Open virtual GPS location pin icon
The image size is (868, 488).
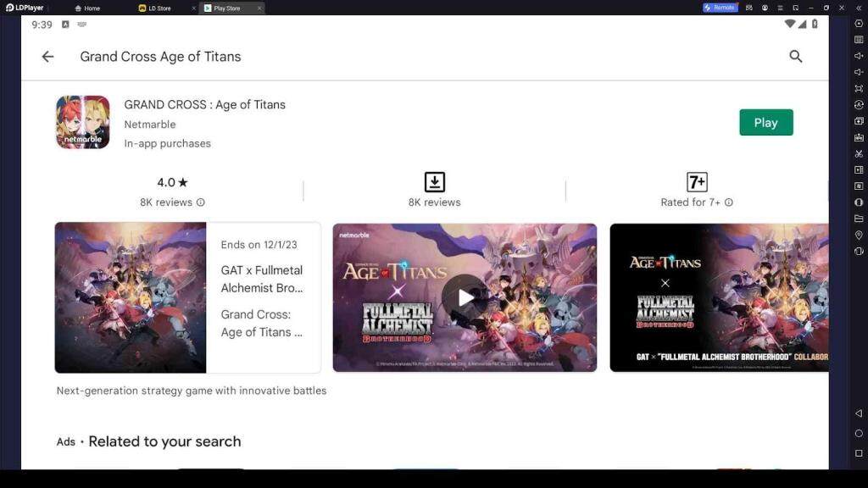click(859, 236)
